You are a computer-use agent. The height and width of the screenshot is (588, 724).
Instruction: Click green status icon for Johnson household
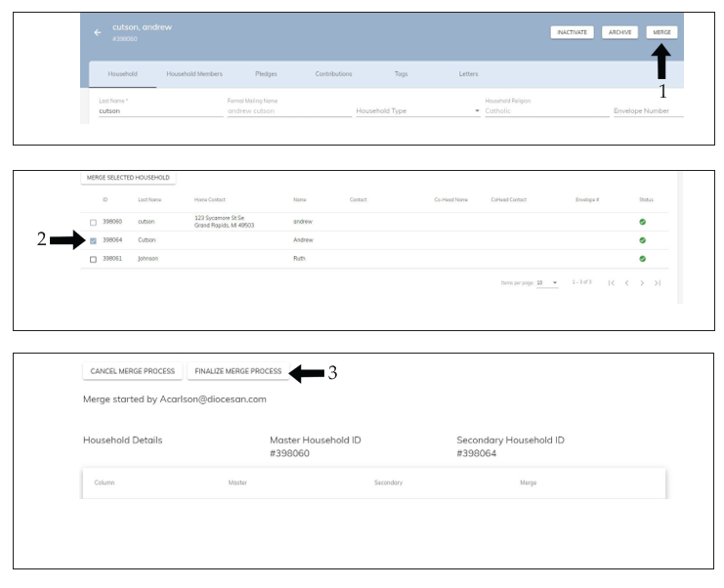tap(642, 258)
